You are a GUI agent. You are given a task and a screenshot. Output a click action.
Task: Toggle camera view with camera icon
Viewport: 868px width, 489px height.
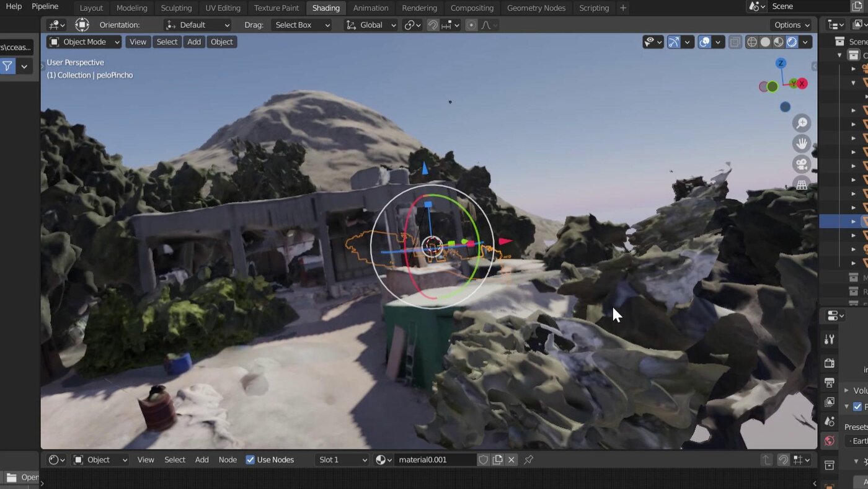pyautogui.click(x=802, y=164)
